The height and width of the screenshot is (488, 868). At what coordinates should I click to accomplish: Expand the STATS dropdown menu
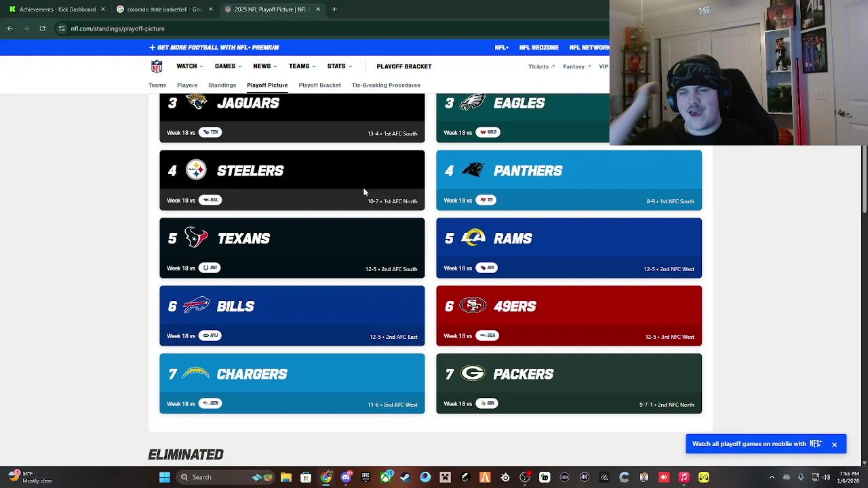tap(340, 66)
